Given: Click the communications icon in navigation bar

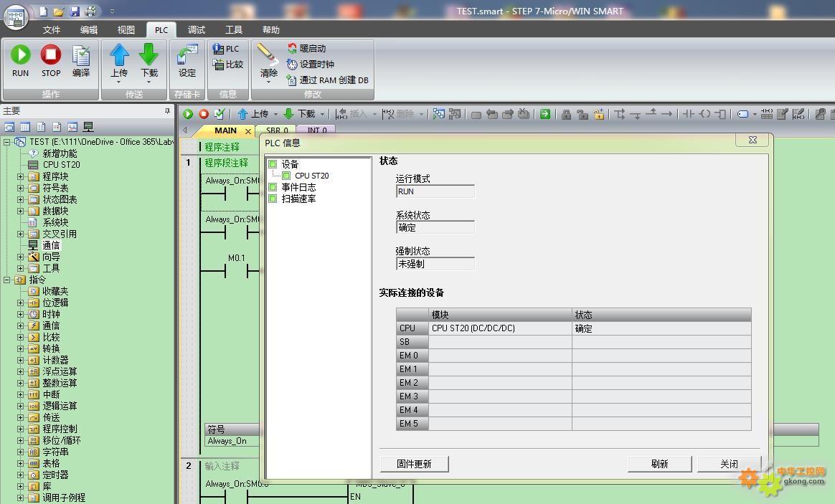Looking at the screenshot, I should (x=88, y=127).
